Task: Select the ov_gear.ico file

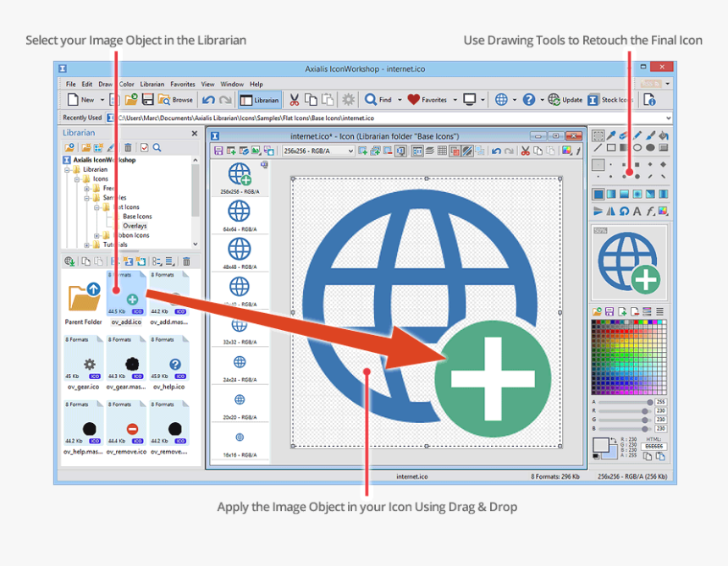Action: click(84, 363)
